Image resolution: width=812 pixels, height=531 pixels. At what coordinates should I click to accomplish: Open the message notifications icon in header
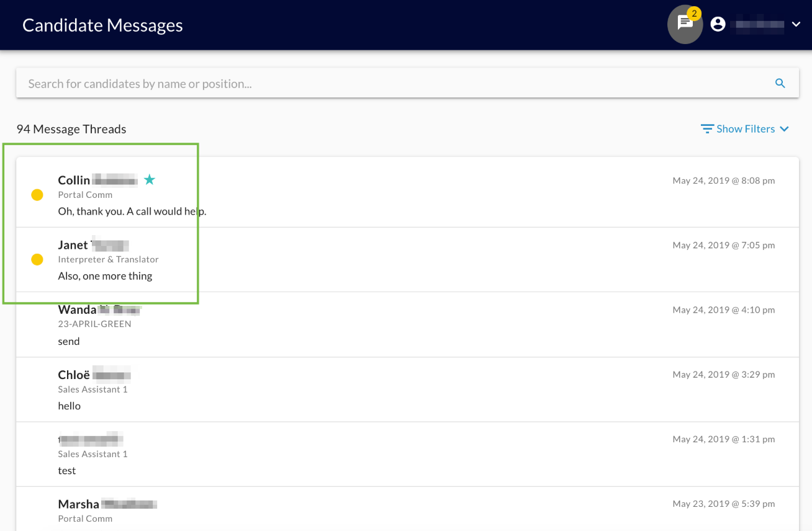[x=685, y=24]
